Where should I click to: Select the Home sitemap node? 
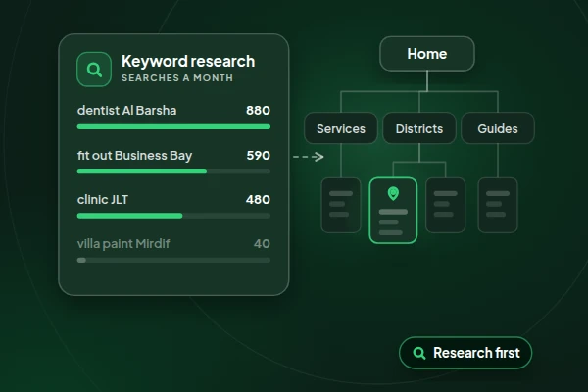427,54
